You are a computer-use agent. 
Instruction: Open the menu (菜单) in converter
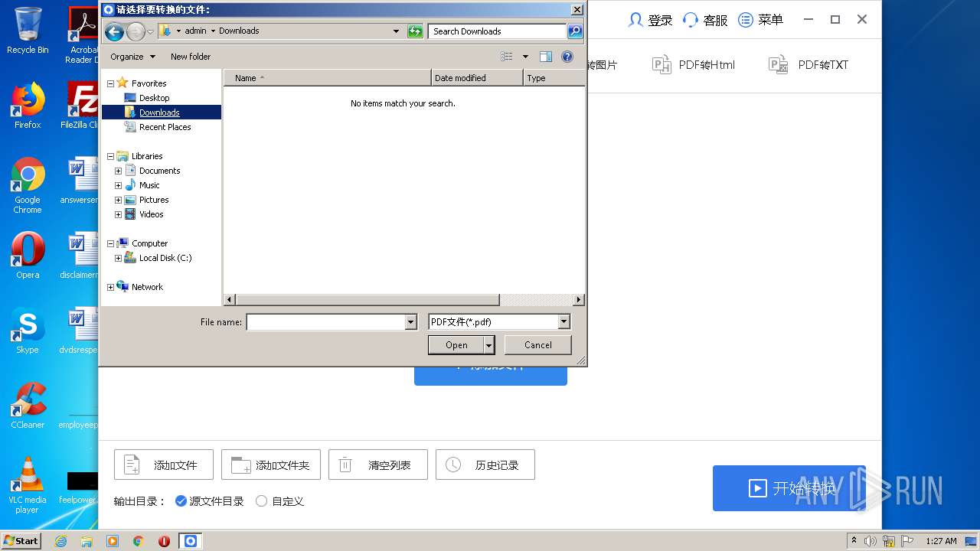pyautogui.click(x=760, y=20)
